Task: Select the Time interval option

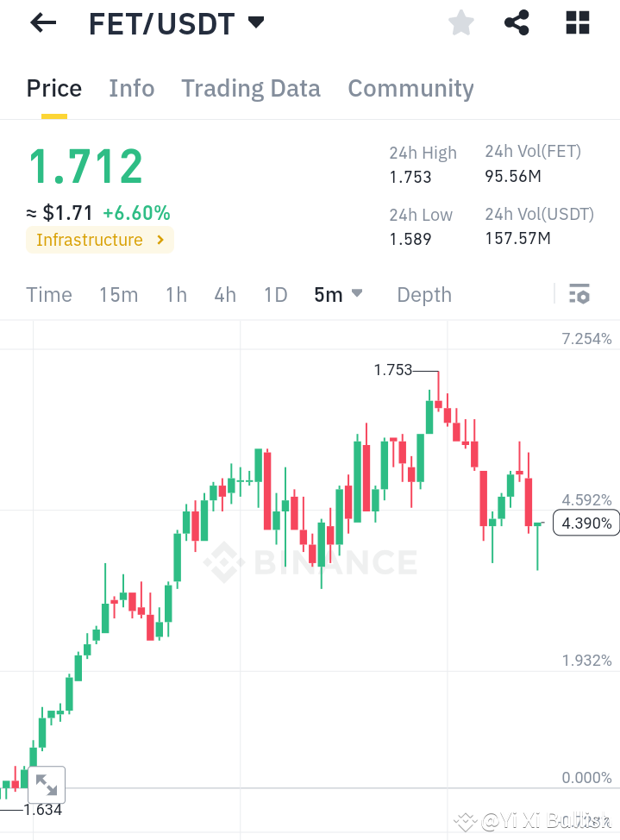Action: click(48, 294)
